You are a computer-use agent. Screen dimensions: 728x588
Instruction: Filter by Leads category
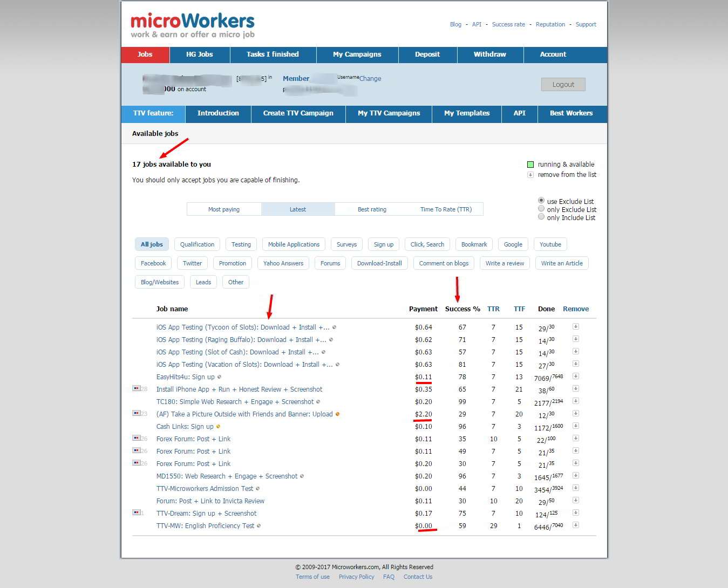(203, 282)
